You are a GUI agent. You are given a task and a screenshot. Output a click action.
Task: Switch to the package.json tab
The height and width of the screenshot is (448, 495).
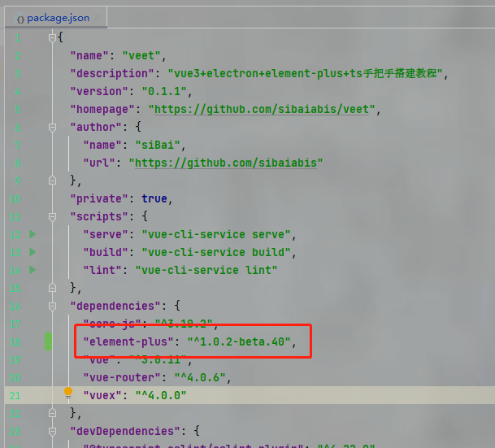55,18
